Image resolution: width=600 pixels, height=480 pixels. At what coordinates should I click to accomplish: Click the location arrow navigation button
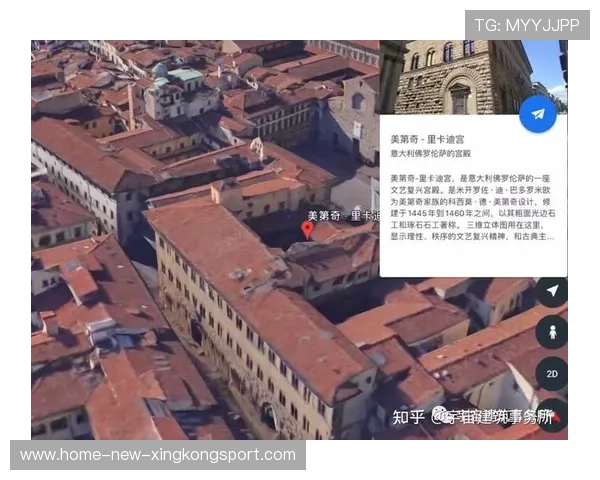point(551,291)
